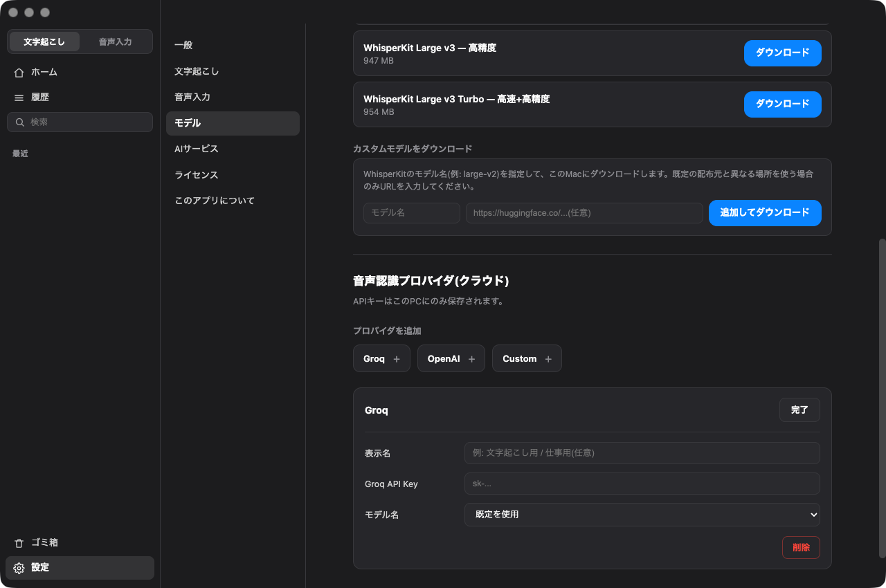This screenshot has height=588, width=886.
Task: Click the settings pane vertical scrollbar
Action: point(882,398)
